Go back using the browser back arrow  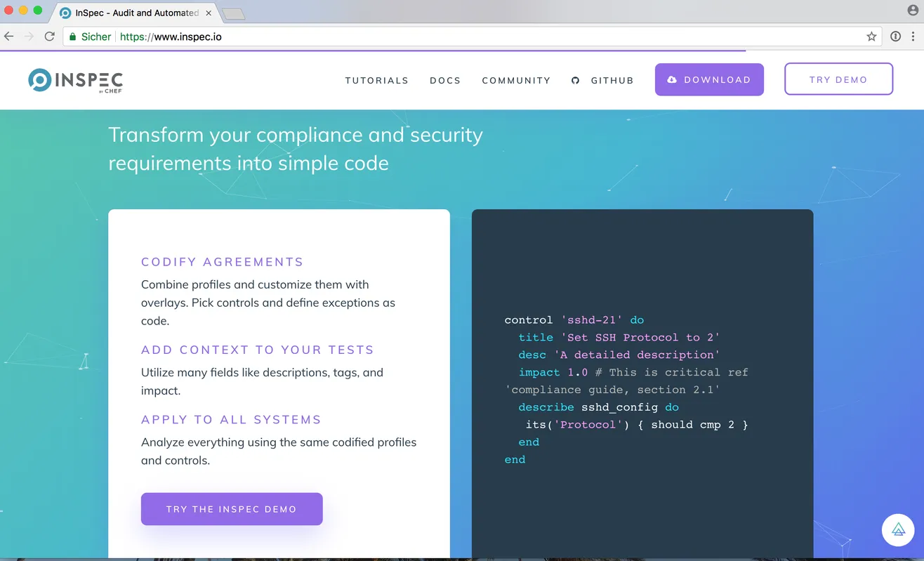tap(9, 37)
